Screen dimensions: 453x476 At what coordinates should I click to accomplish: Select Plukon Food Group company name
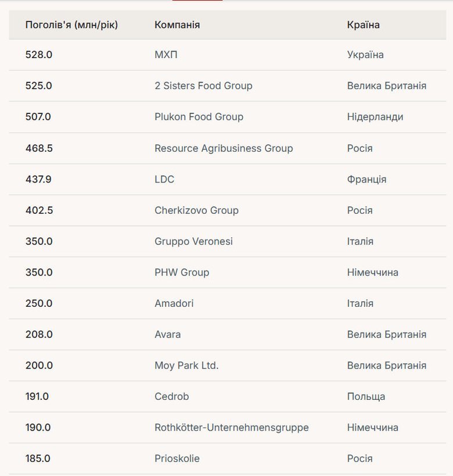click(x=199, y=117)
